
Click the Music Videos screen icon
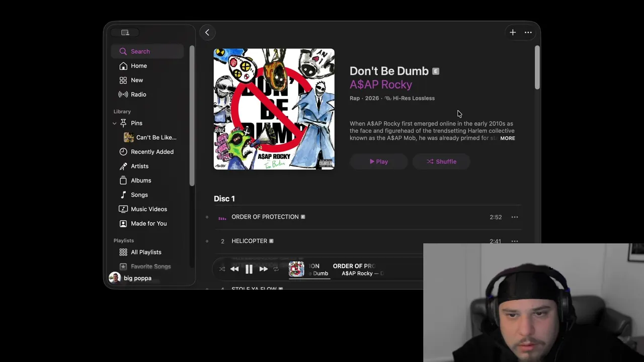tap(123, 209)
